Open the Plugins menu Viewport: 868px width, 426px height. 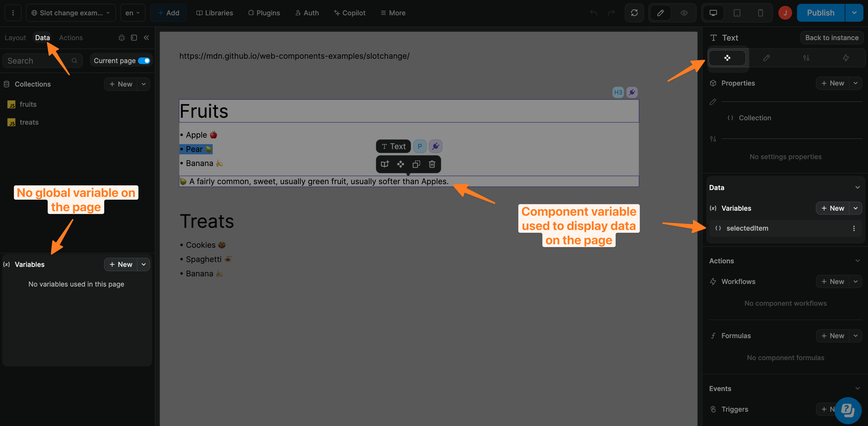[x=264, y=13]
